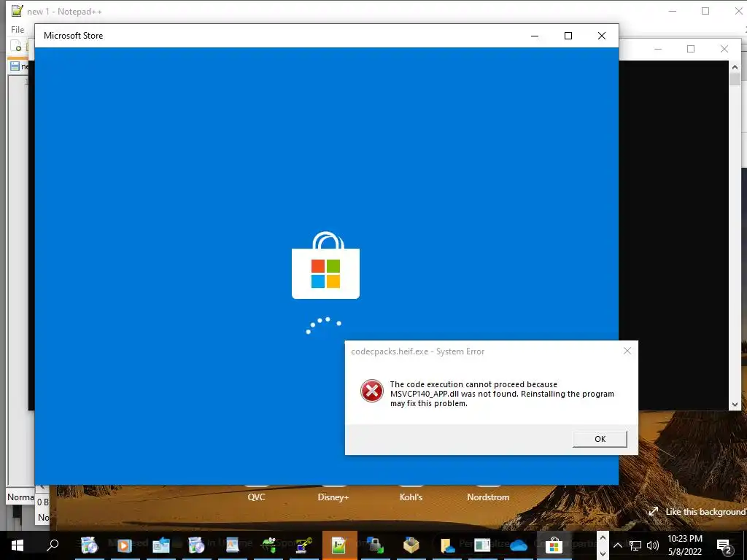Open the Windows Start menu

coord(18,545)
